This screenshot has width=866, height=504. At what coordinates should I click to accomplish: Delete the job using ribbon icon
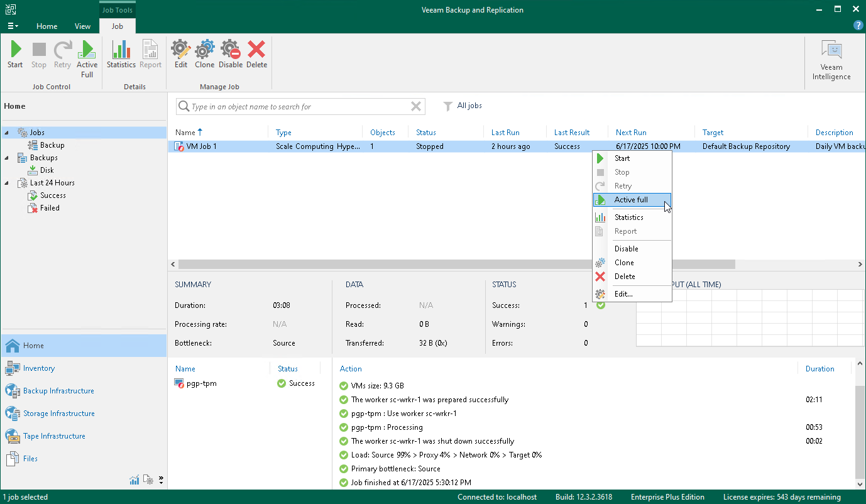[x=256, y=55]
